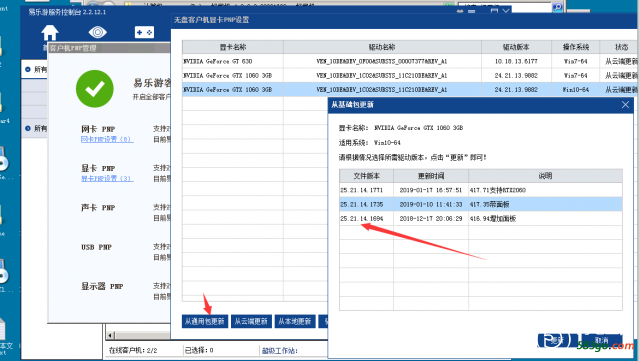Open the game controller icon
This screenshot has width=640, height=361.
(x=144, y=32)
